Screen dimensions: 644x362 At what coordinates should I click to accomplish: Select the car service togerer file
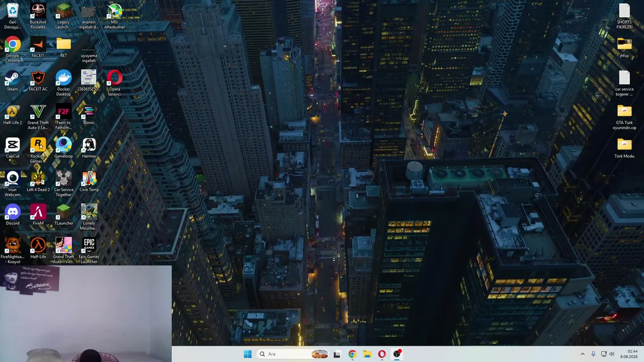point(624,83)
